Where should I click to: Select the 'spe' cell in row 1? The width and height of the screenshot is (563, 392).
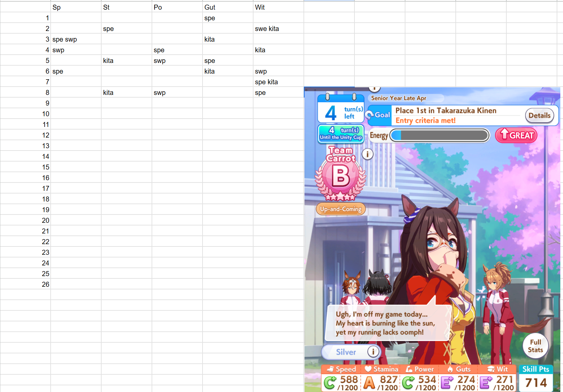228,18
